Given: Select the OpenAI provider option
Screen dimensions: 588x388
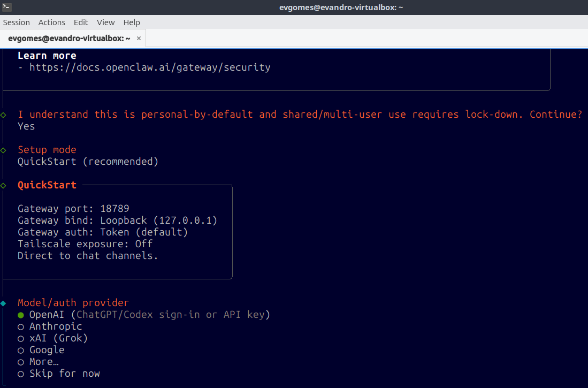Looking at the screenshot, I should coord(144,315).
